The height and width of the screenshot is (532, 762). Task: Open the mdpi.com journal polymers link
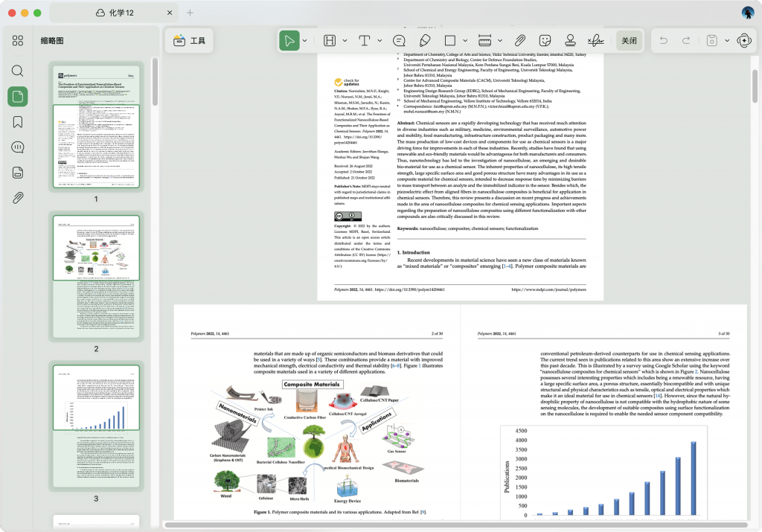548,289
